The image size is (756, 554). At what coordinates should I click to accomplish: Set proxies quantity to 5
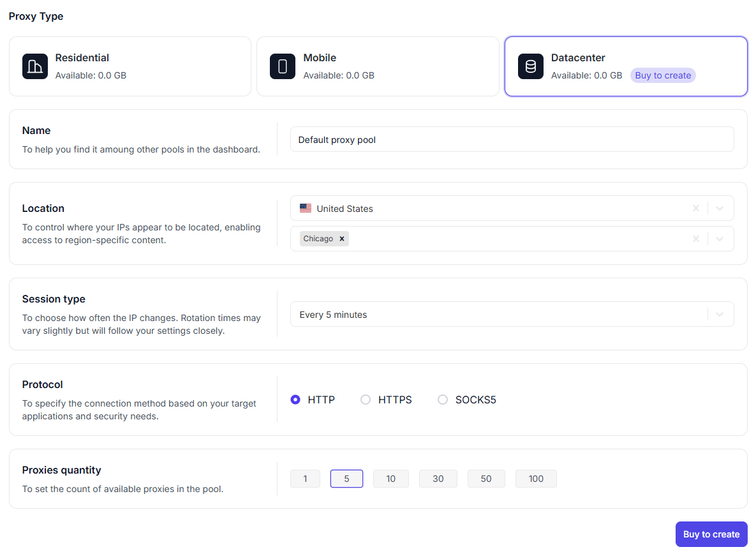(346, 479)
